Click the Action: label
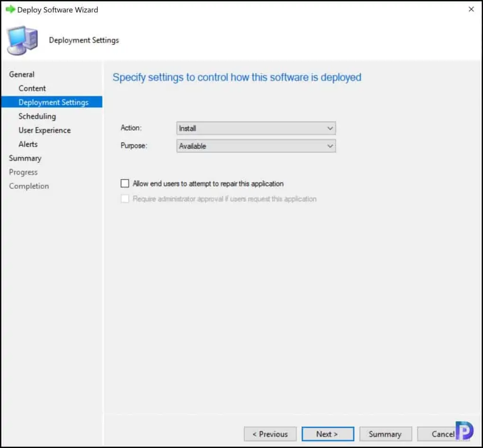This screenshot has height=448, width=483. [x=131, y=128]
